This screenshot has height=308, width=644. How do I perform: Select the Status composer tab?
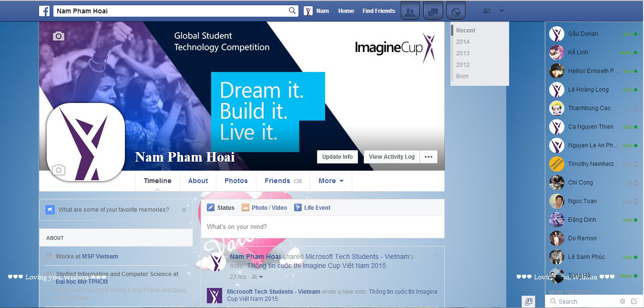pos(221,207)
